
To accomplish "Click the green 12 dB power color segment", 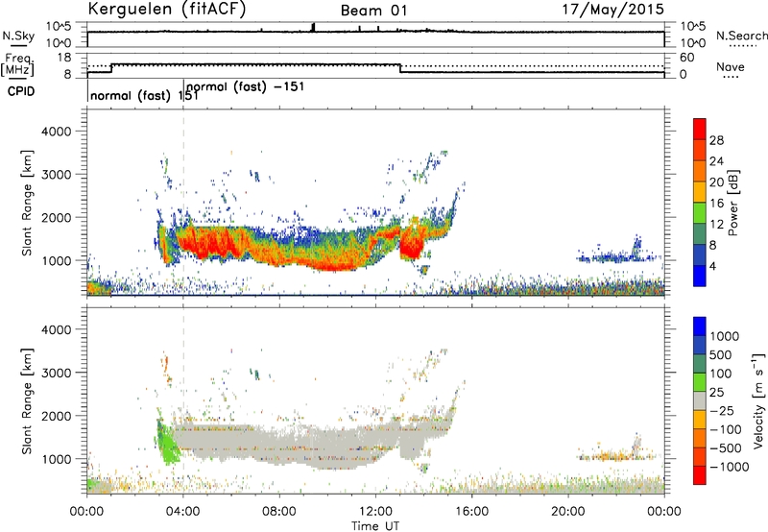I will pos(700,212).
